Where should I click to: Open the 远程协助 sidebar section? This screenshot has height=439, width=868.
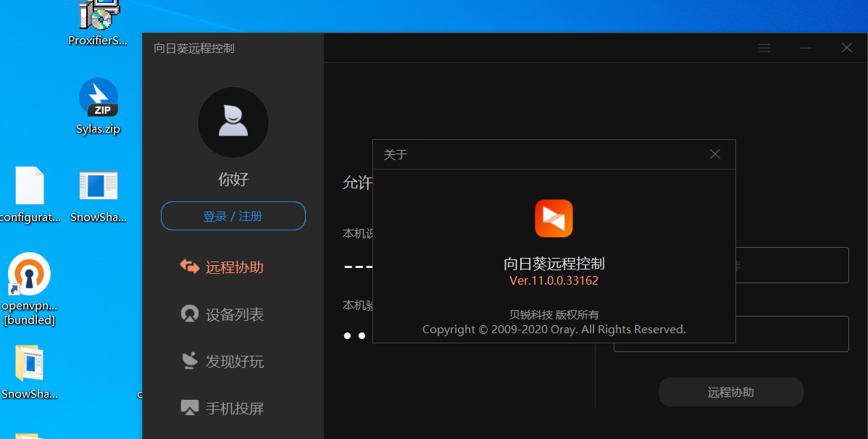point(222,267)
